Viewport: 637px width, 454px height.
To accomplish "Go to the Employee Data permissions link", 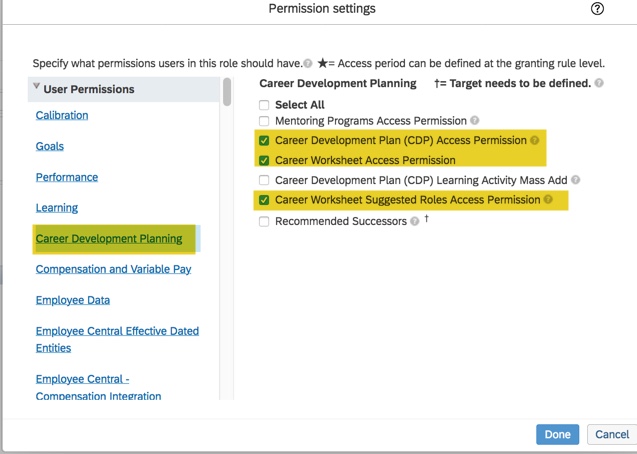I will pos(73,300).
